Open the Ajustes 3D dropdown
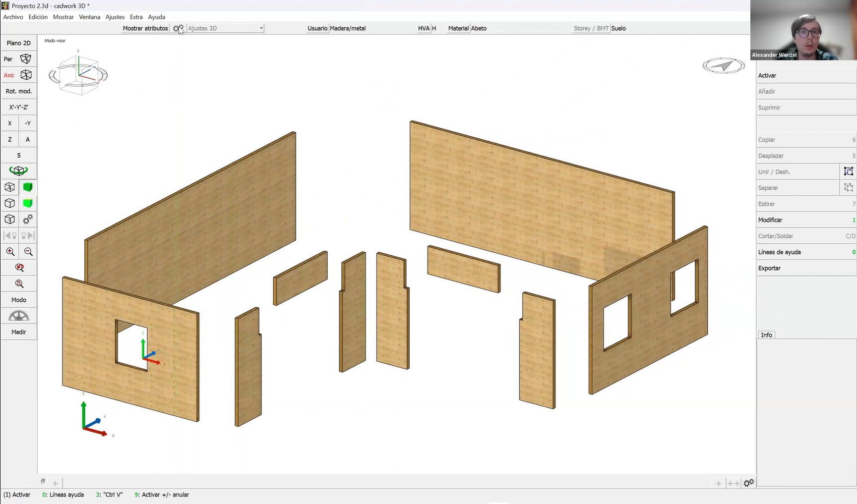Image resolution: width=857 pixels, height=504 pixels. tap(225, 29)
